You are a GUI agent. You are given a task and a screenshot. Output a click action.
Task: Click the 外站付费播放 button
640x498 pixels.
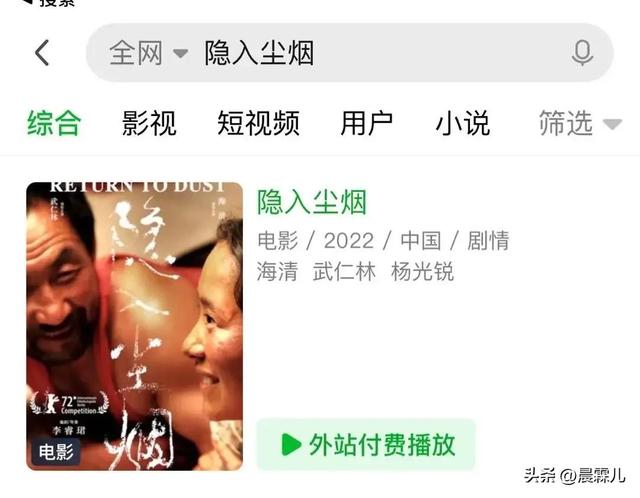pos(366,445)
